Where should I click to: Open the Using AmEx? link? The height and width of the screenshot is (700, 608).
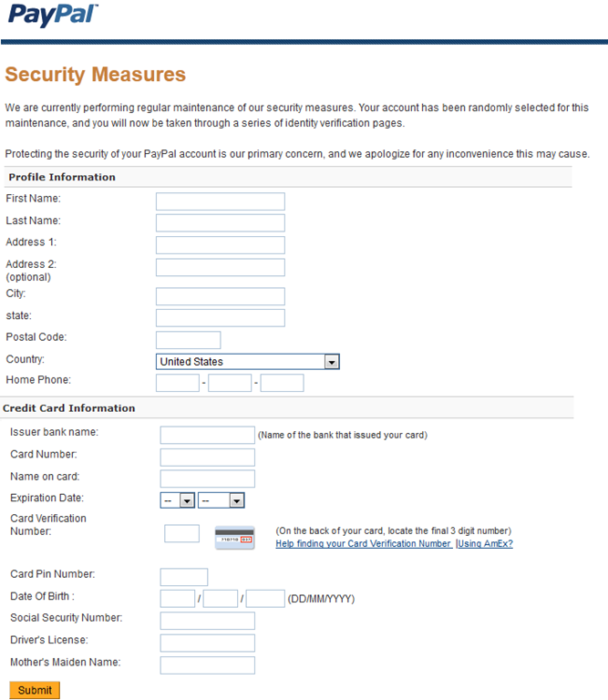click(x=485, y=543)
